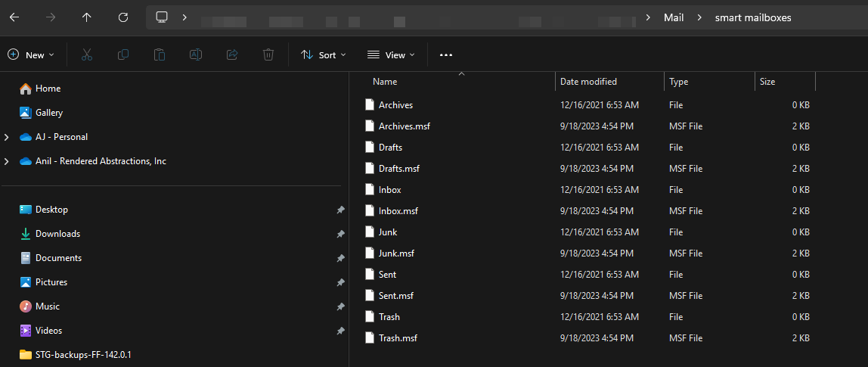
Task: Click the Mail breadcrumb in address bar
Action: tap(674, 17)
